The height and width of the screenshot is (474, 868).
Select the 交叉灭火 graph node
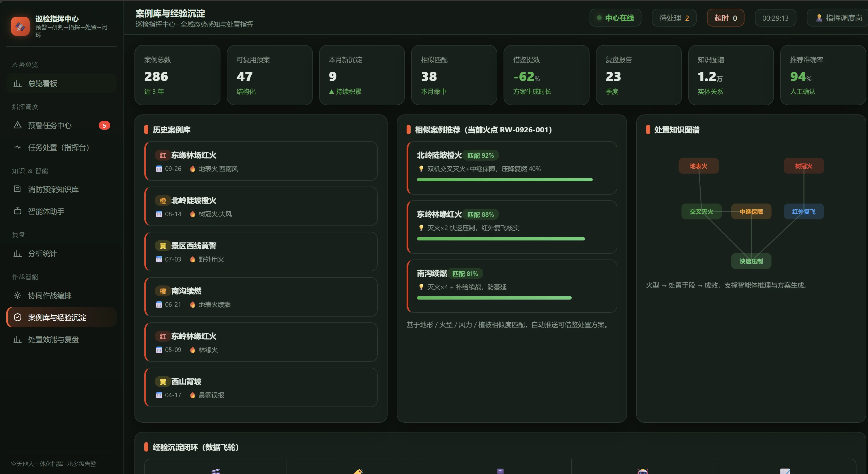[701, 211]
